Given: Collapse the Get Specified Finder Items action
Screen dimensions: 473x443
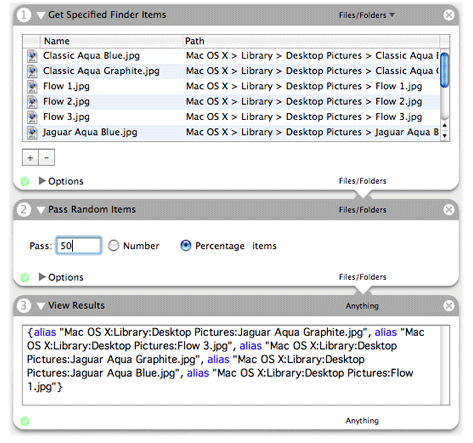Looking at the screenshot, I should pyautogui.click(x=41, y=15).
